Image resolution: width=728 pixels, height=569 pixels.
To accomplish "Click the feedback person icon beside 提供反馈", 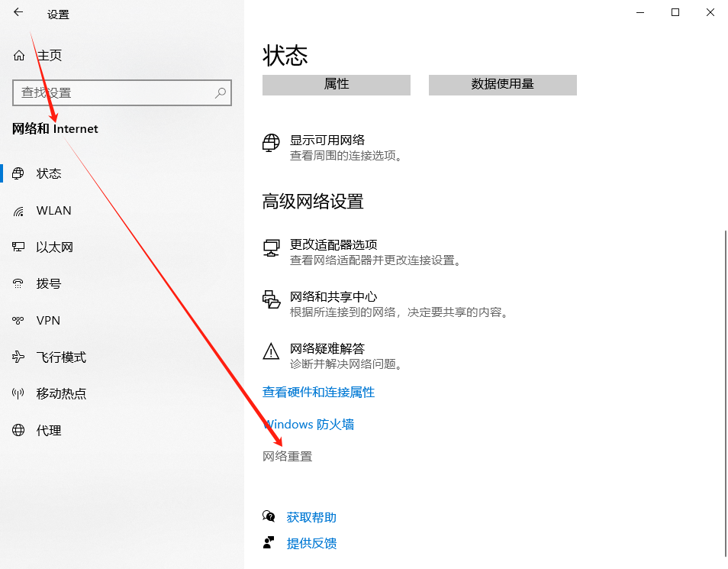I will coord(269,542).
